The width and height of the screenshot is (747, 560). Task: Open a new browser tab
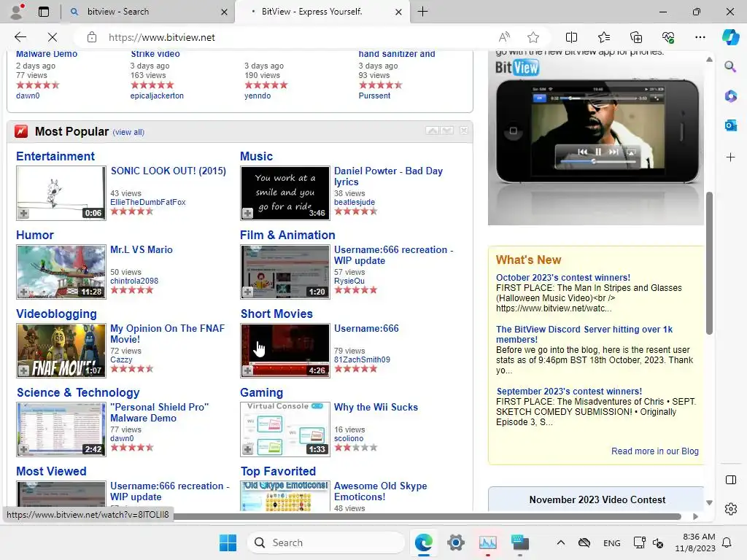click(x=422, y=12)
